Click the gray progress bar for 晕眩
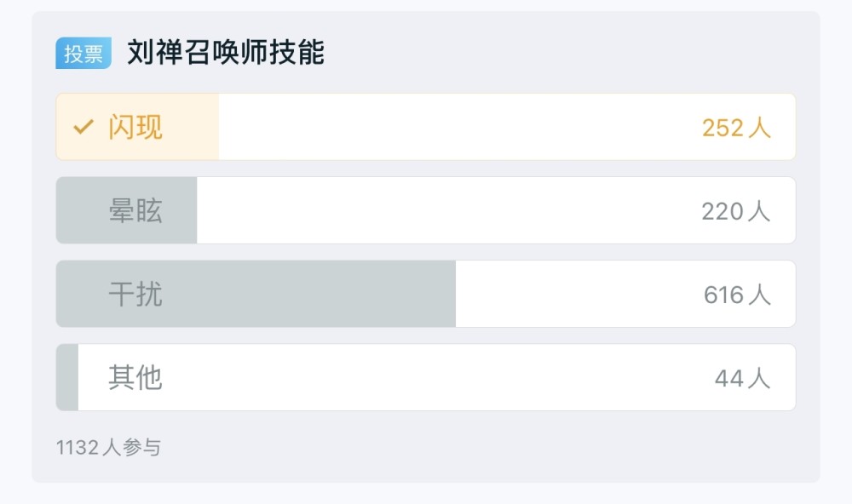This screenshot has height=504, width=852. coord(127,210)
